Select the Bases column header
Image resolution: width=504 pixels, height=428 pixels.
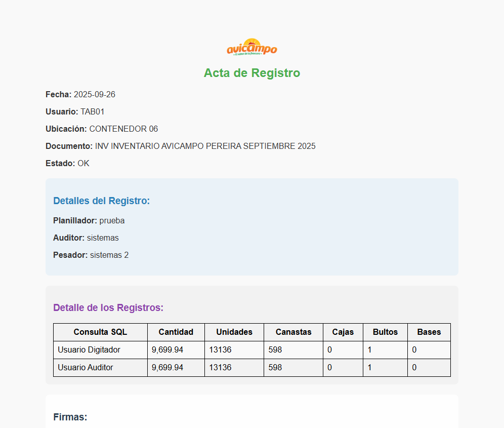(x=429, y=332)
